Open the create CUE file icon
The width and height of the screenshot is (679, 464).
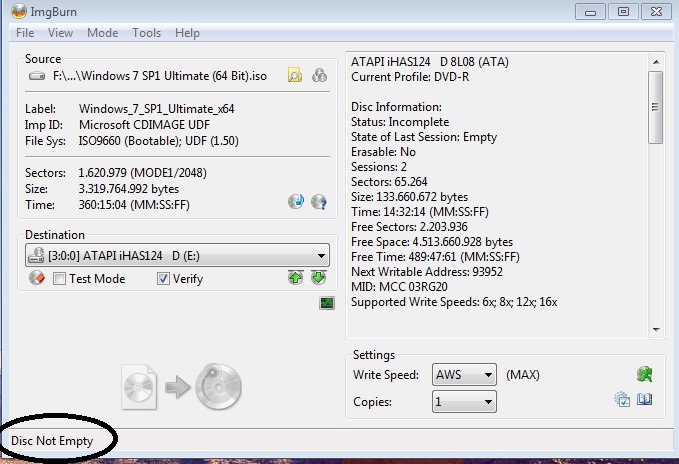(x=296, y=202)
